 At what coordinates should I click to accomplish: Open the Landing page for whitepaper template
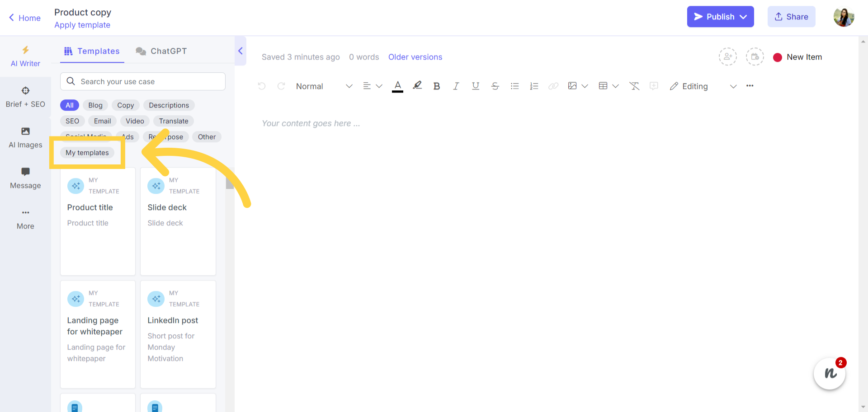98,334
